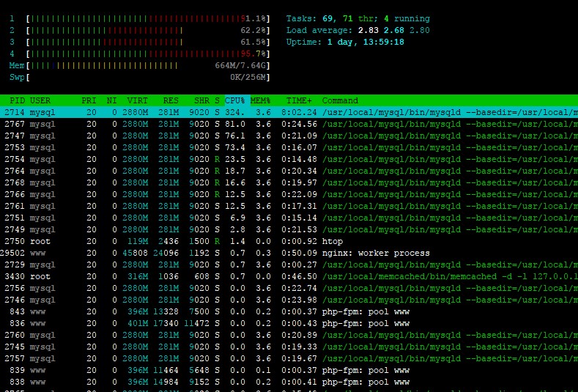Sort by the RES column header

[171, 100]
